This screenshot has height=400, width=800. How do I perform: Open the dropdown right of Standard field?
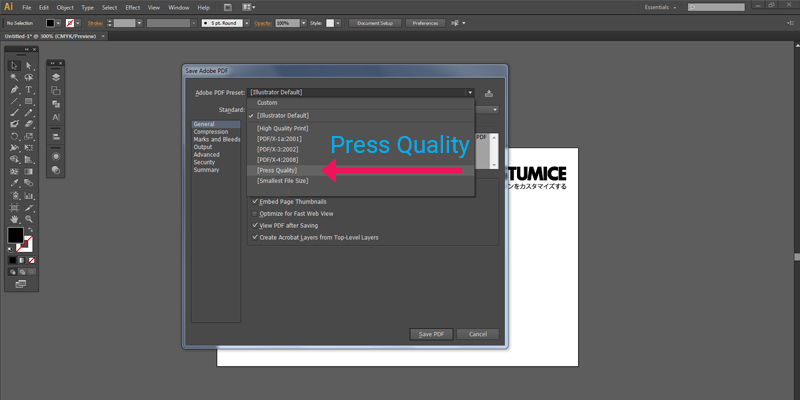(495, 110)
